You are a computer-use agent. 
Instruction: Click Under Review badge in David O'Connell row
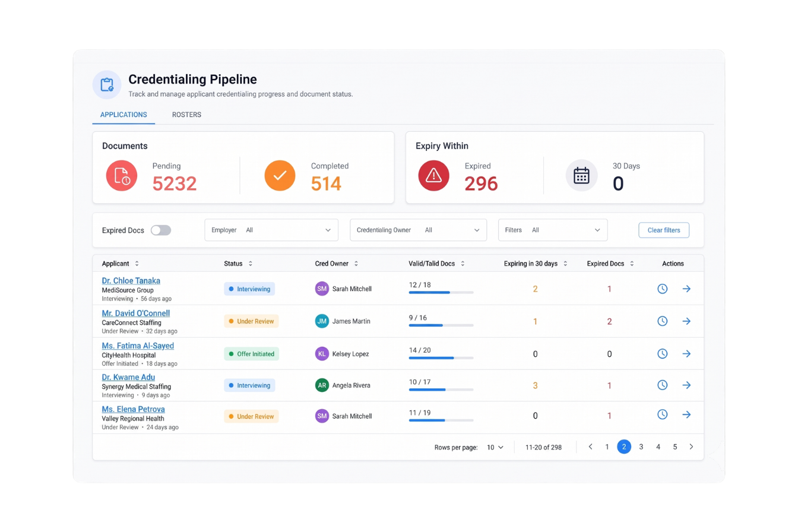pyautogui.click(x=251, y=321)
